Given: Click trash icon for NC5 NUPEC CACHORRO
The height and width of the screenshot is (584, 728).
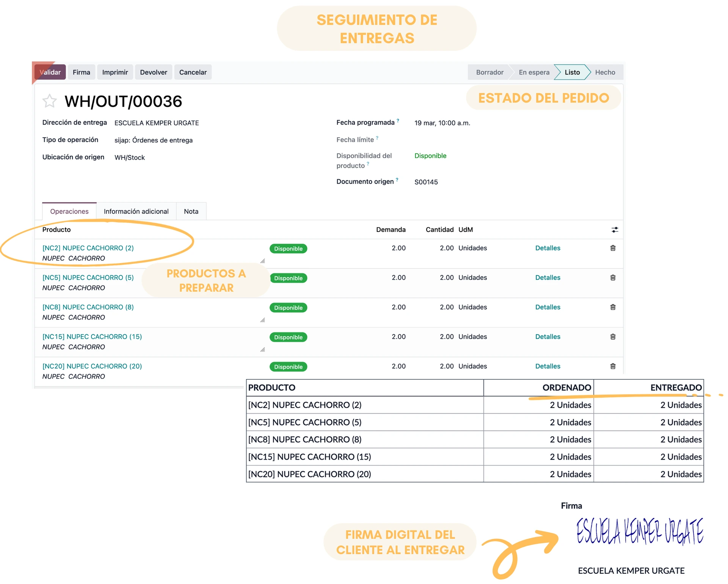Looking at the screenshot, I should coord(613,277).
